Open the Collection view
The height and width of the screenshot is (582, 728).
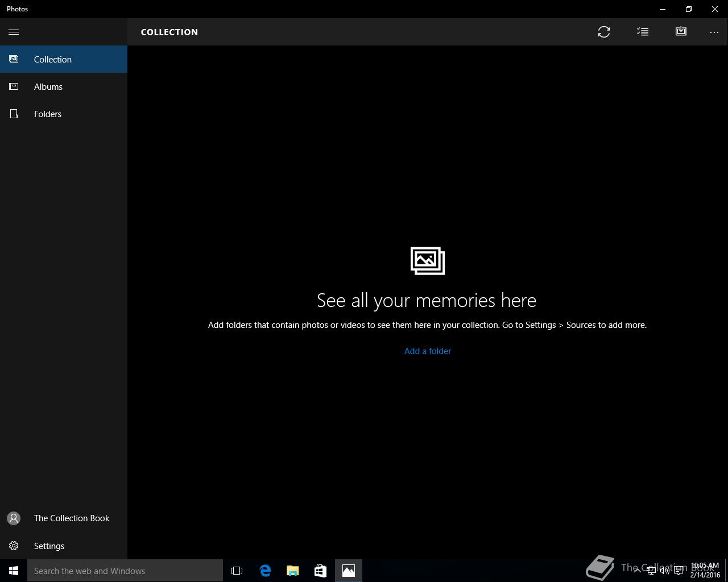tap(64, 59)
